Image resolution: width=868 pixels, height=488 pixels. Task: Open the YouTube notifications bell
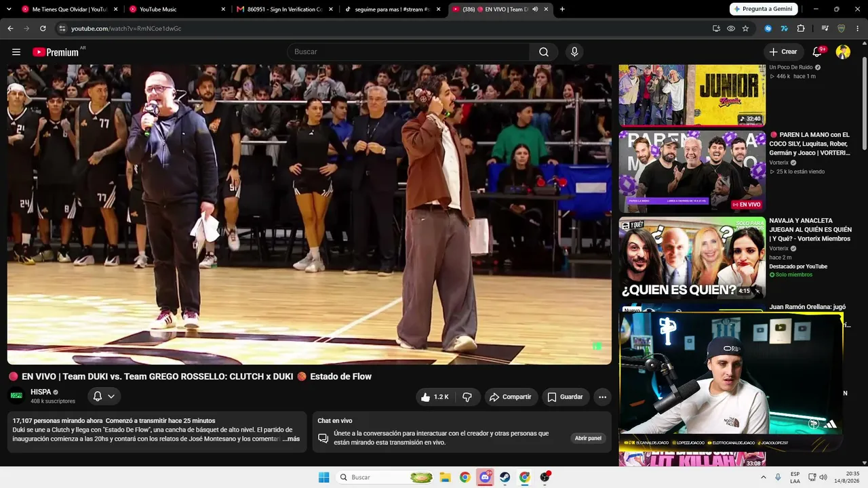(818, 52)
